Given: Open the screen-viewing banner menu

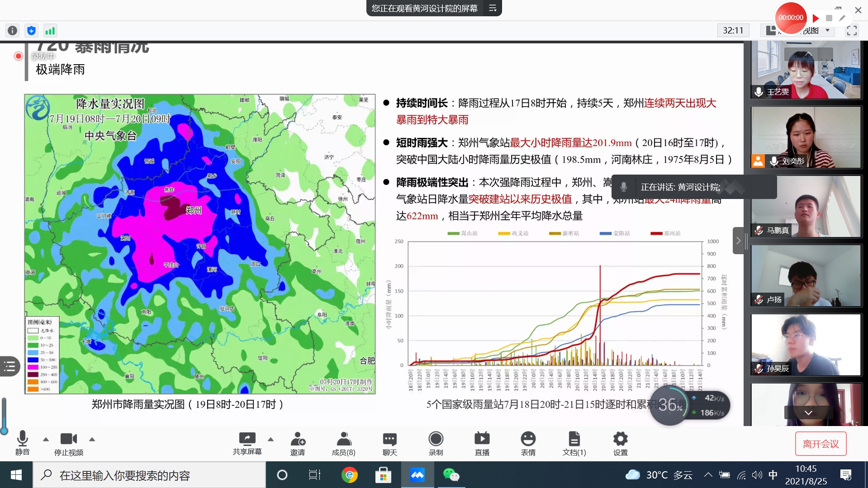Looking at the screenshot, I should [493, 8].
